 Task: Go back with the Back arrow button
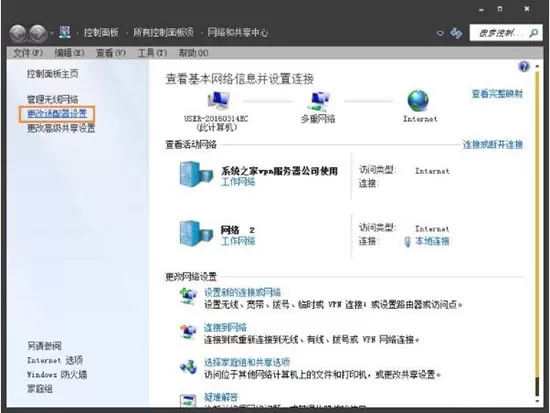(18, 33)
